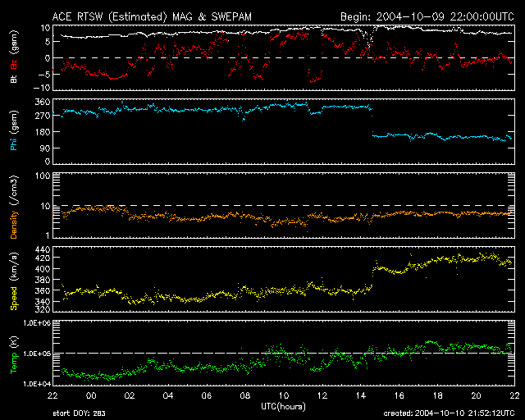Viewport: 525px width, 420px height.
Task: Click the '340' tick label on Speed axis
Action: coord(43,301)
